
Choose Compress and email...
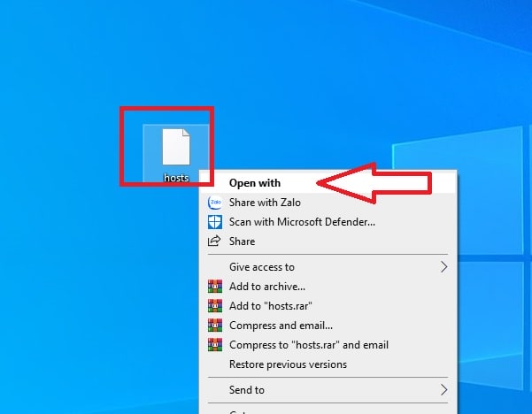[328, 326]
